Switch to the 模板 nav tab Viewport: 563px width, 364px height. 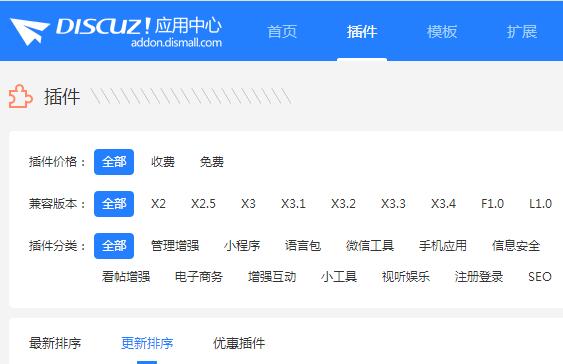pyautogui.click(x=442, y=32)
